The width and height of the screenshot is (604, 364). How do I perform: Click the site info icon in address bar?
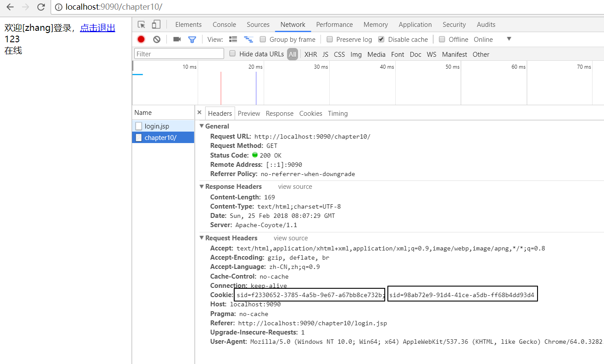point(59,7)
